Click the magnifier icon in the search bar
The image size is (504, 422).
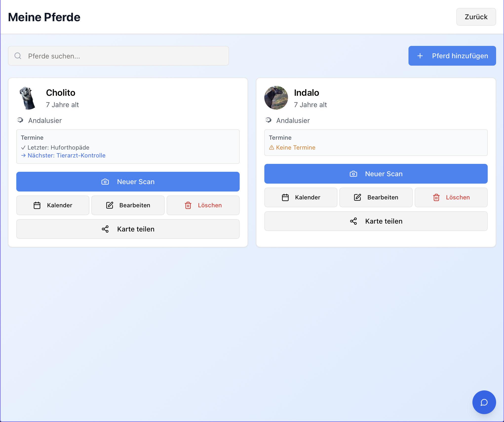pos(18,56)
